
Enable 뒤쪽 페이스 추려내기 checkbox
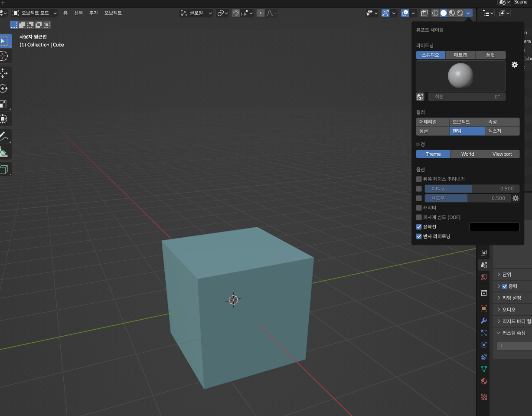[x=419, y=179]
